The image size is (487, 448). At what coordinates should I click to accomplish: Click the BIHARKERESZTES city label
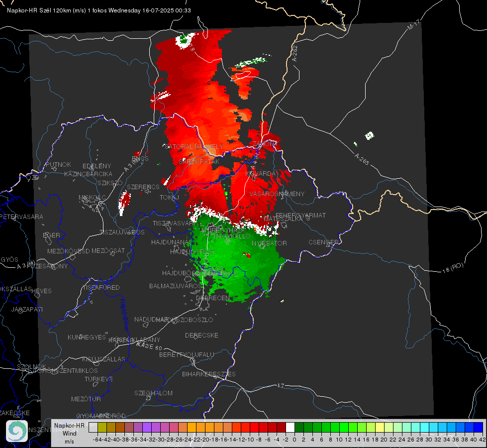coord(209,374)
